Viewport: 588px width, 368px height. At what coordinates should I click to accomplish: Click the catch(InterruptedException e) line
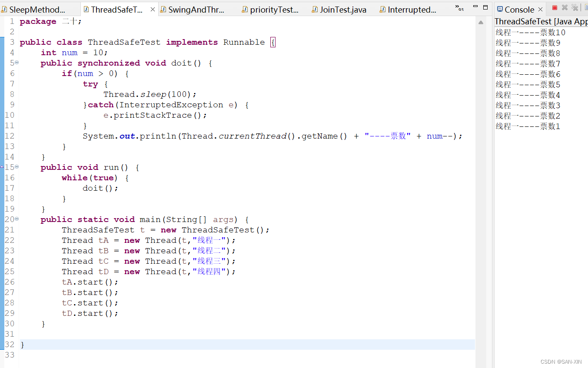(166, 105)
